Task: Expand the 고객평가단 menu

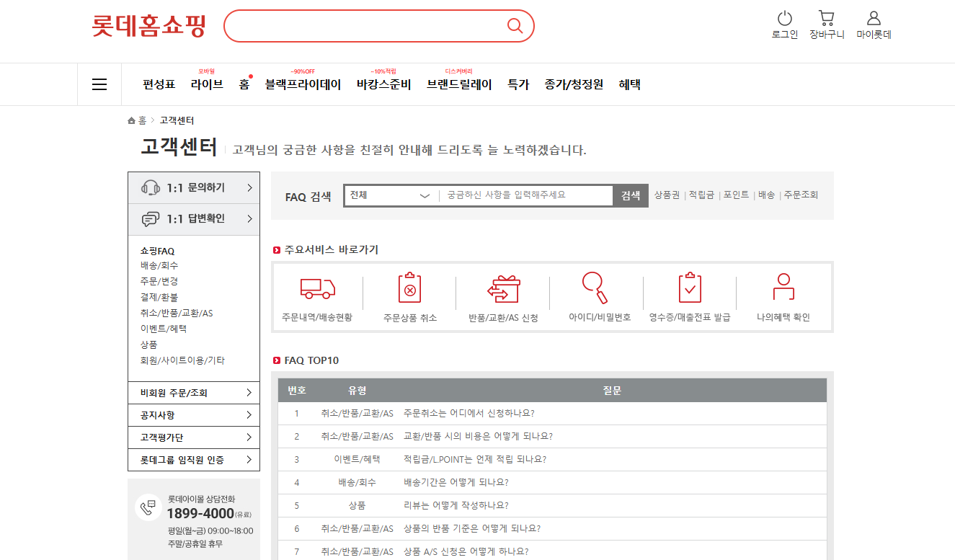Action: pyautogui.click(x=194, y=437)
